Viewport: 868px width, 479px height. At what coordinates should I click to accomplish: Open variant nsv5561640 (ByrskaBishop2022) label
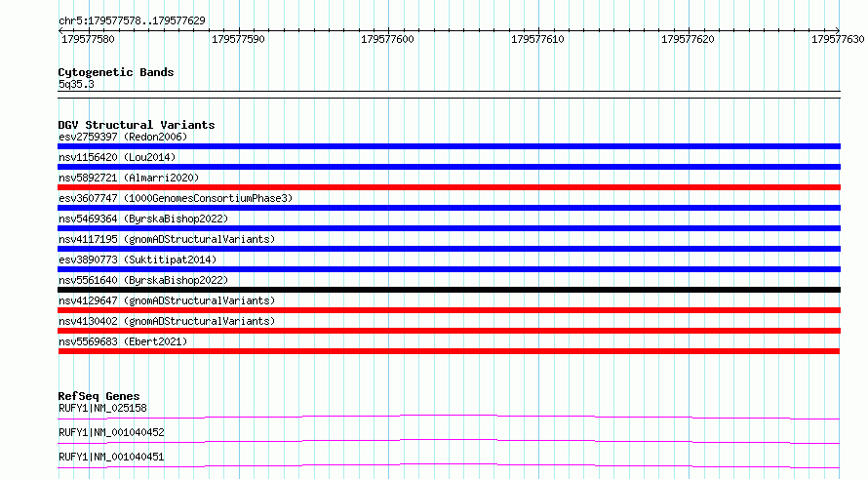(143, 280)
